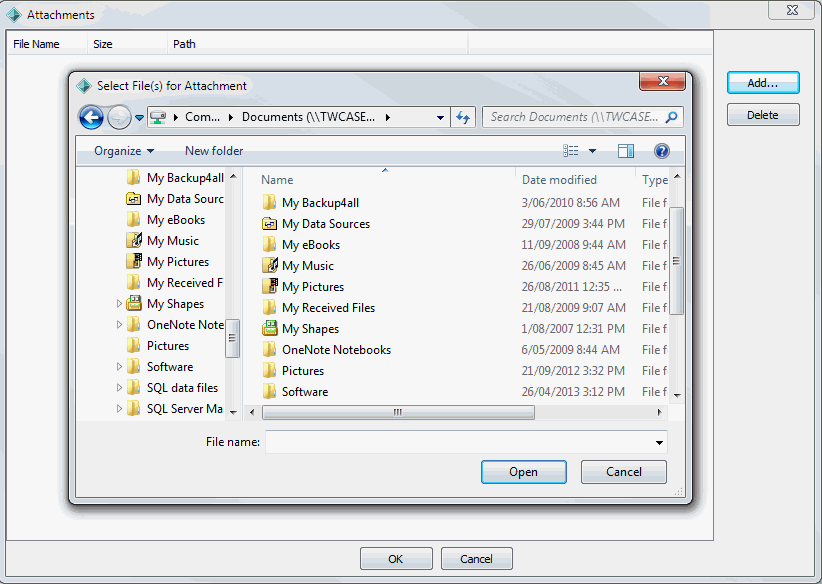Click 26/04/2013 3:12 PM date cell
The height and width of the screenshot is (584, 822).
coord(573,392)
